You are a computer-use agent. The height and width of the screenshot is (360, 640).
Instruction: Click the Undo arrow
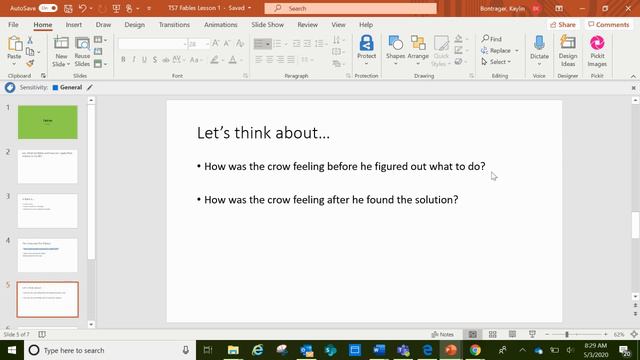tap(82, 8)
